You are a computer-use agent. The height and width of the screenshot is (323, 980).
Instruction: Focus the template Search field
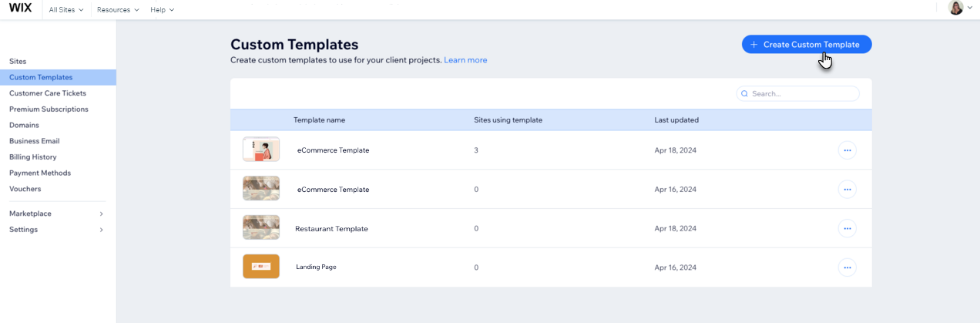pyautogui.click(x=797, y=94)
